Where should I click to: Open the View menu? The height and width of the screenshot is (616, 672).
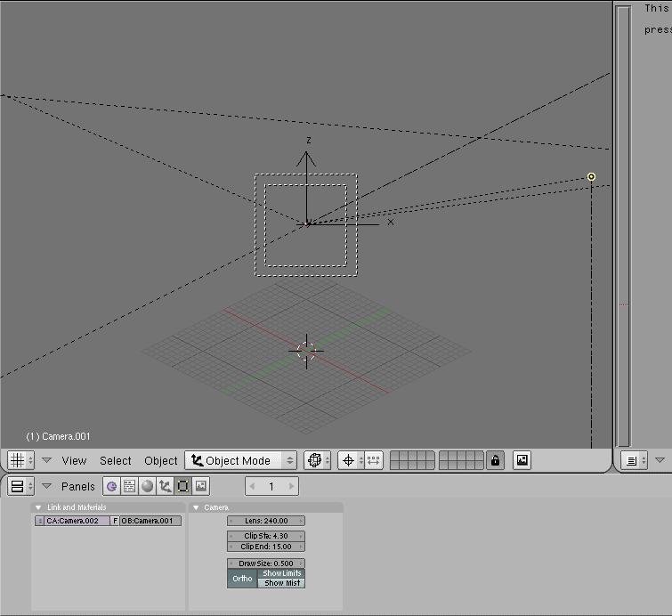74,461
